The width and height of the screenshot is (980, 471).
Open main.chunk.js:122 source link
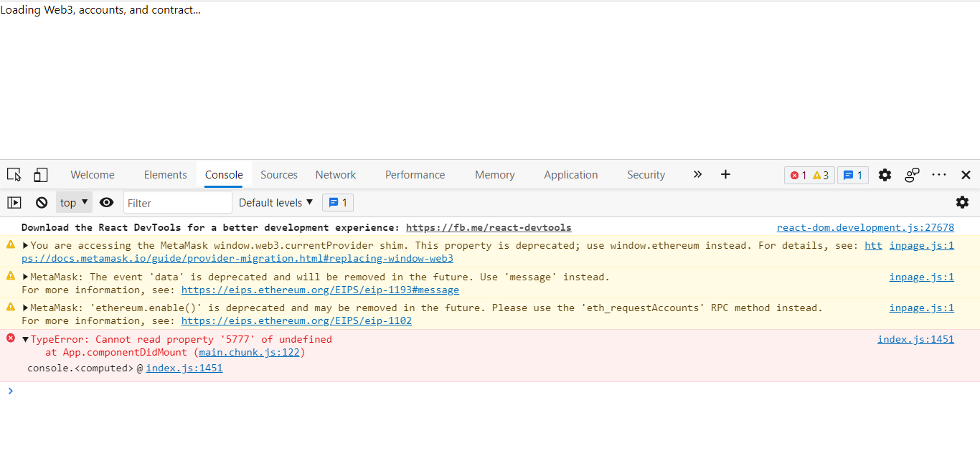tap(250, 352)
